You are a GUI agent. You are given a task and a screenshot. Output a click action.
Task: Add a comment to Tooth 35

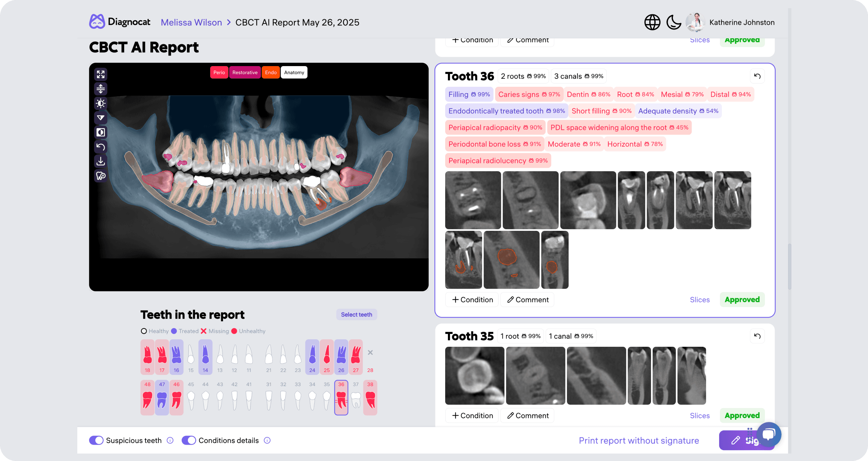[528, 416]
